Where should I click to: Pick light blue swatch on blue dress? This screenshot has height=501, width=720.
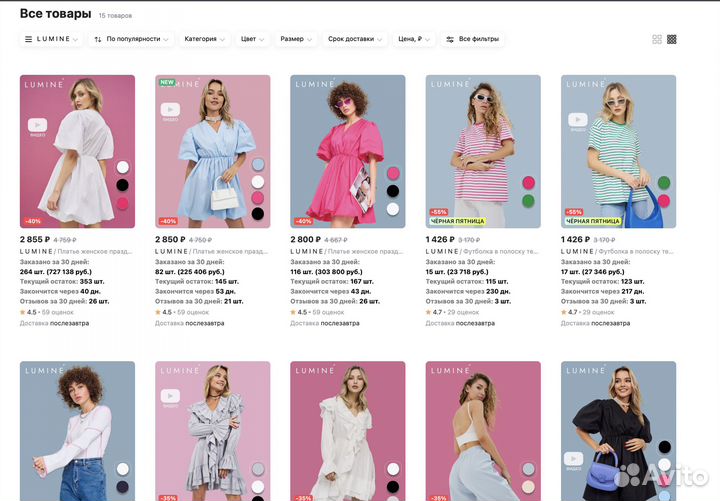point(258,165)
